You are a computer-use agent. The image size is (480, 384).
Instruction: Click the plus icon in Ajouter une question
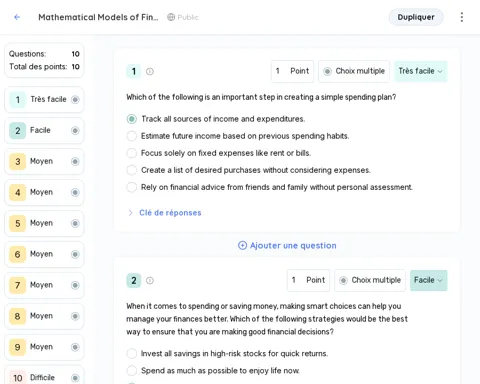242,246
